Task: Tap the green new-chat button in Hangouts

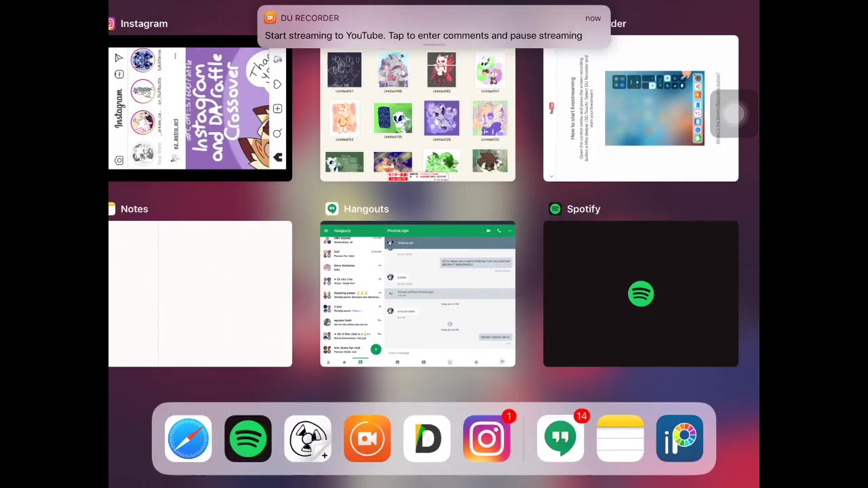Action: click(x=376, y=349)
